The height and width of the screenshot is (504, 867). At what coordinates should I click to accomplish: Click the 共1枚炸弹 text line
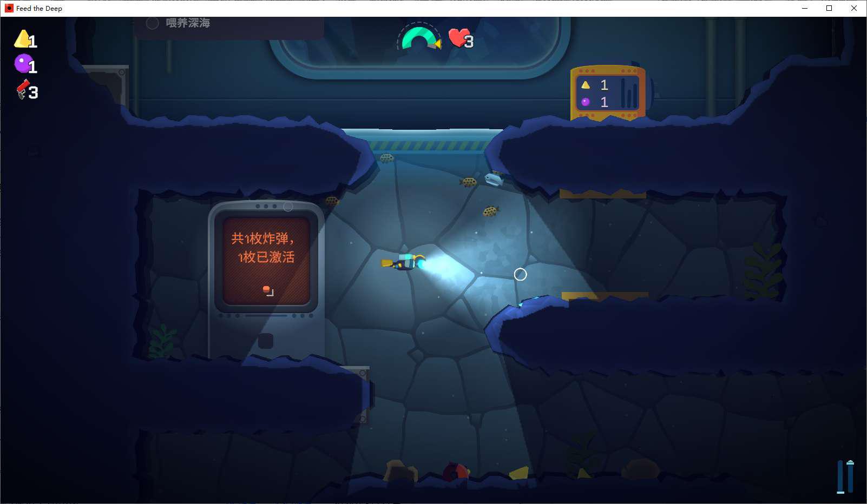click(262, 239)
